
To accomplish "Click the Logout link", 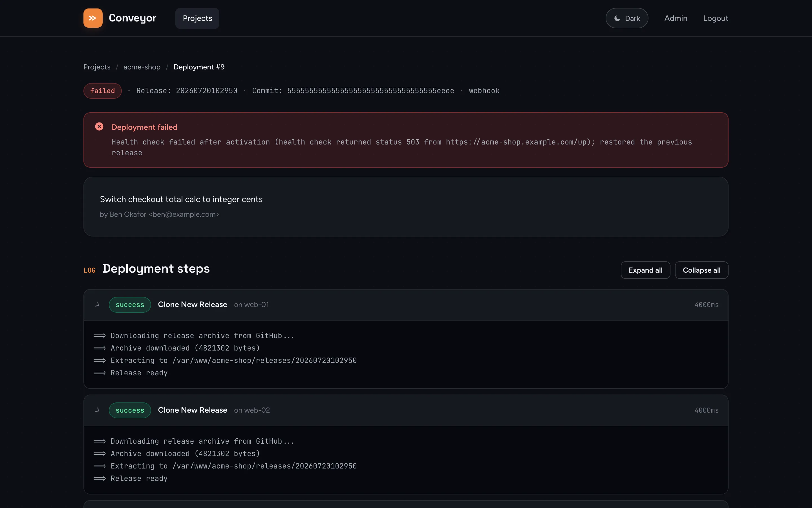I will 716,18.
